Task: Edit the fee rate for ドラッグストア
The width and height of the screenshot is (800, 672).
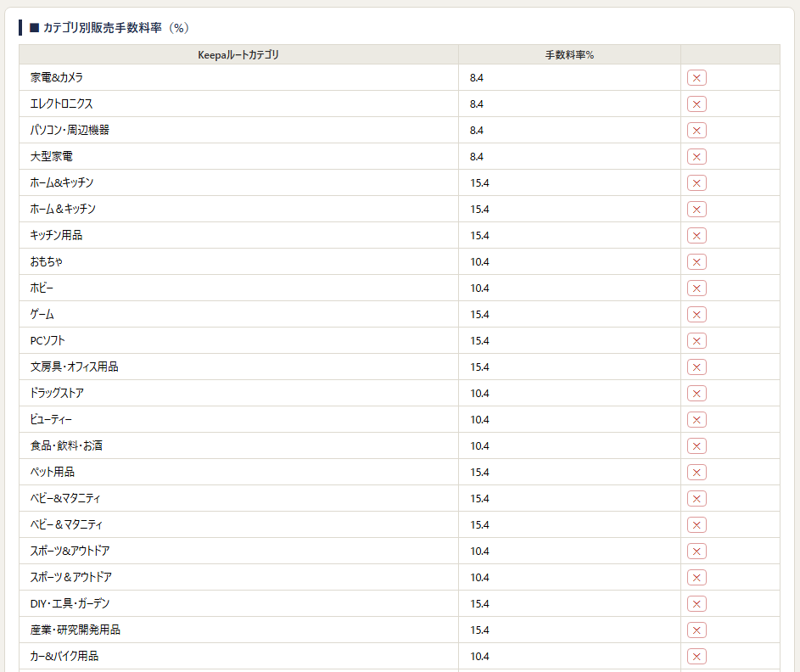Action: point(569,394)
